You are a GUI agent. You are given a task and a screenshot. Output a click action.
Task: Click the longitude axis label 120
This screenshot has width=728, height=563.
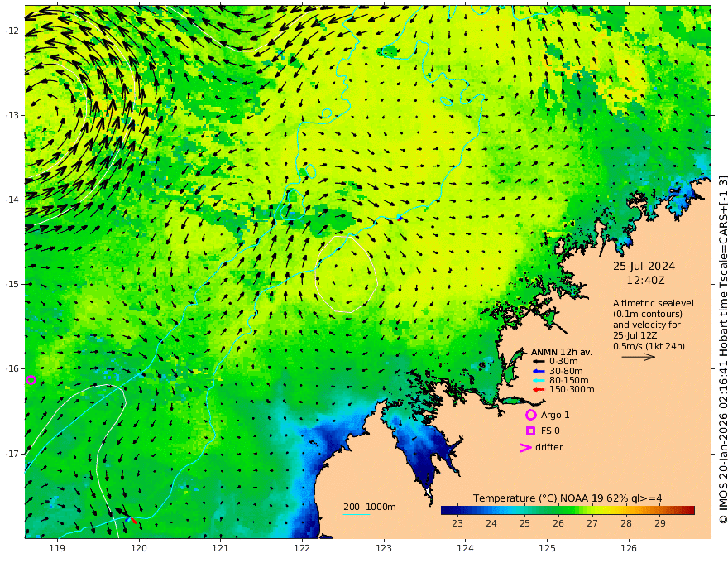[x=139, y=548]
